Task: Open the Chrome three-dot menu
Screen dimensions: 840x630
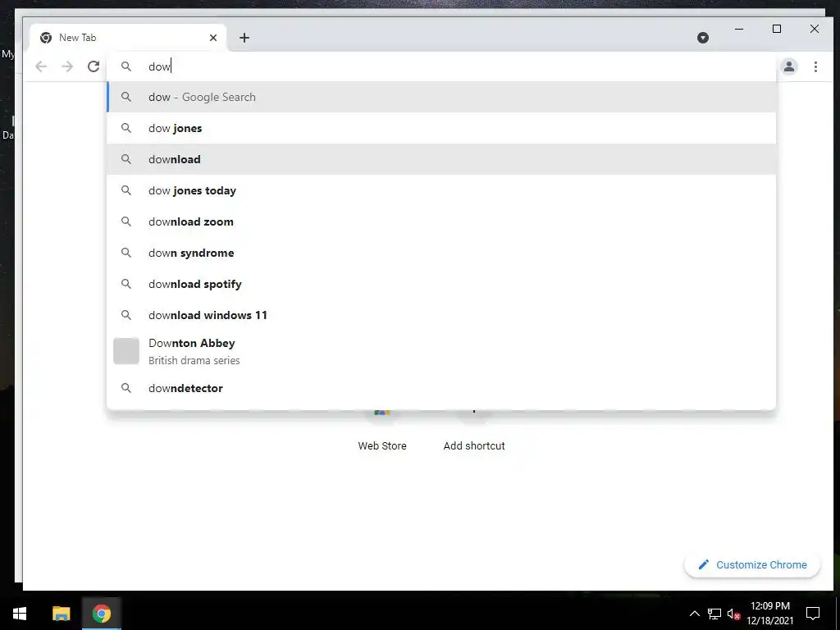Action: click(815, 66)
